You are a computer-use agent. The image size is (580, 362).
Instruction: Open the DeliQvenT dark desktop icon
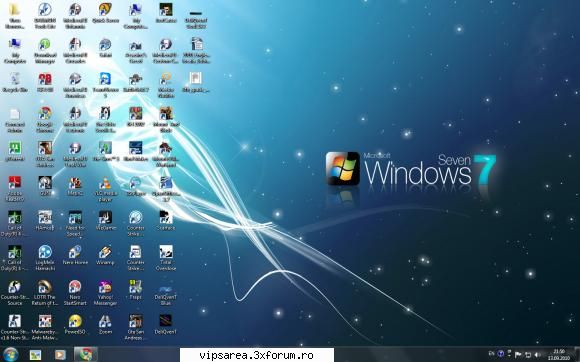click(166, 324)
